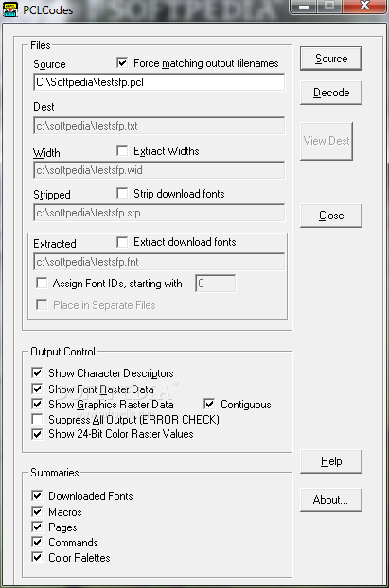Uncheck Pages summary option
Screen dimensions: 389x588
(37, 527)
